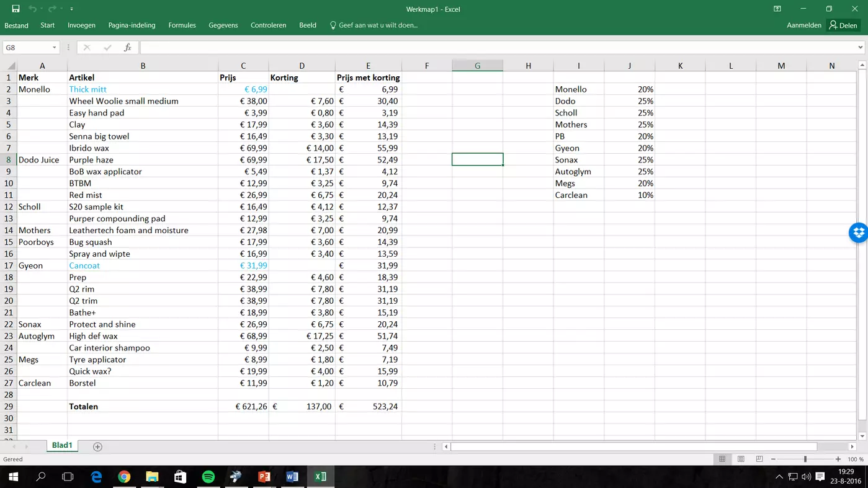Open the Invoegen ribbon tab
This screenshot has height=488, width=868.
click(81, 25)
